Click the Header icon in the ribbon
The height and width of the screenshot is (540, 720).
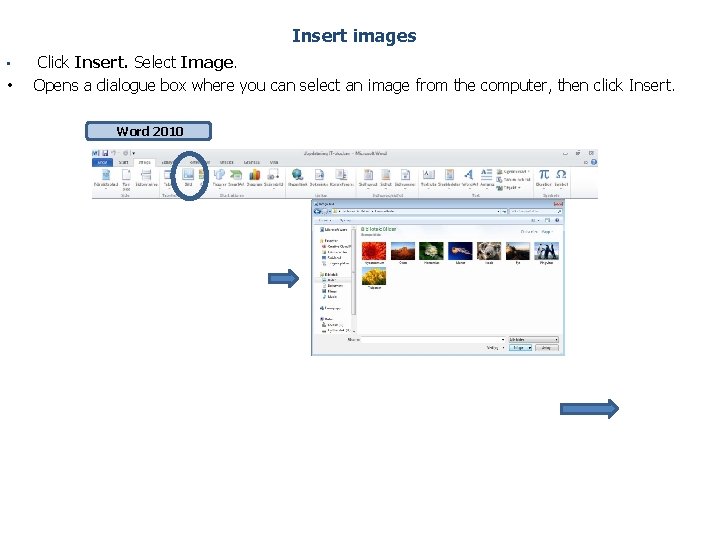coord(368,174)
